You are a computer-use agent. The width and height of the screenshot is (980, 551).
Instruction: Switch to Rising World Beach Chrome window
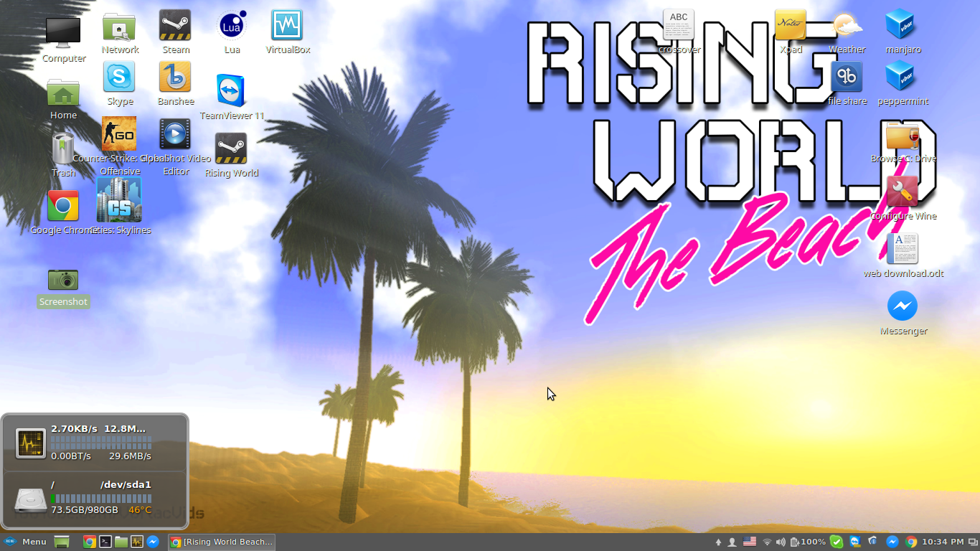(222, 542)
